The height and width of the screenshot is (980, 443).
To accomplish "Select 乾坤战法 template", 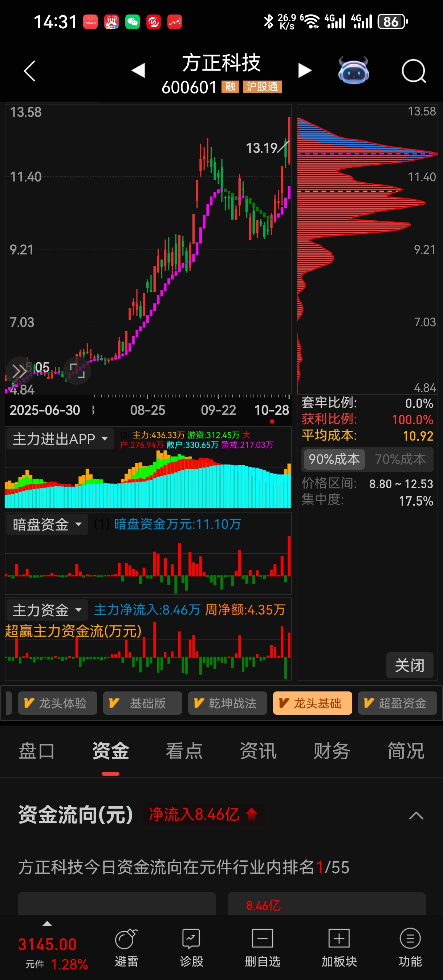I will (227, 703).
